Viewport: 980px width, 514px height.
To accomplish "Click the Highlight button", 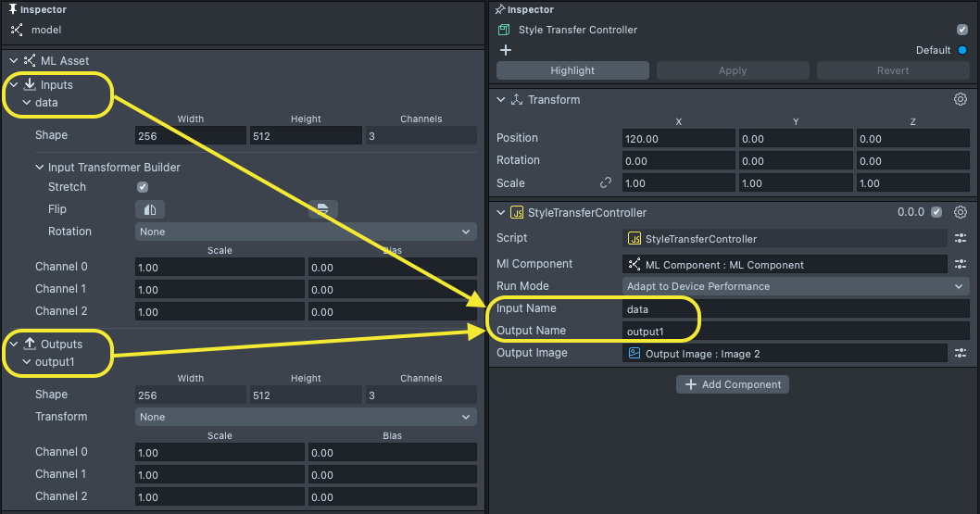I will (x=572, y=70).
